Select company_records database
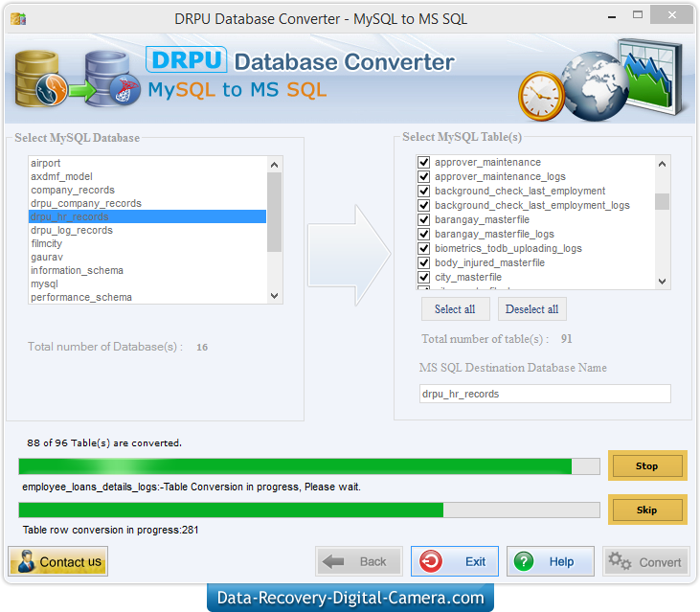 point(147,190)
